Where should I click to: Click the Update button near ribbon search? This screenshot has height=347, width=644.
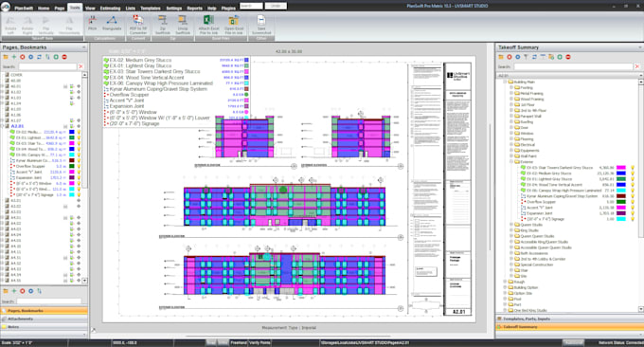[276, 7]
